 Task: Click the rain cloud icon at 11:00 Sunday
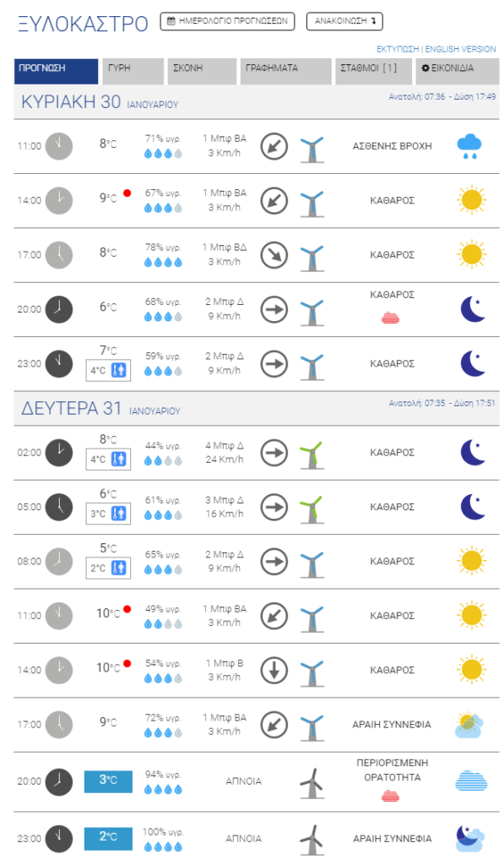coord(469,146)
